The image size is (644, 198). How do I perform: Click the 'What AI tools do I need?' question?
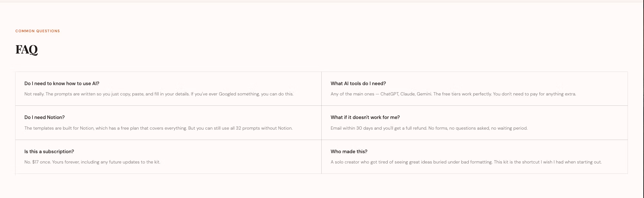click(x=358, y=84)
